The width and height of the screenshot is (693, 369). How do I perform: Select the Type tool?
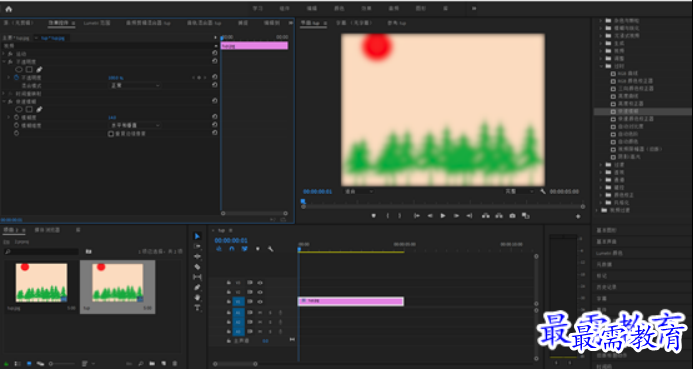pos(197,308)
